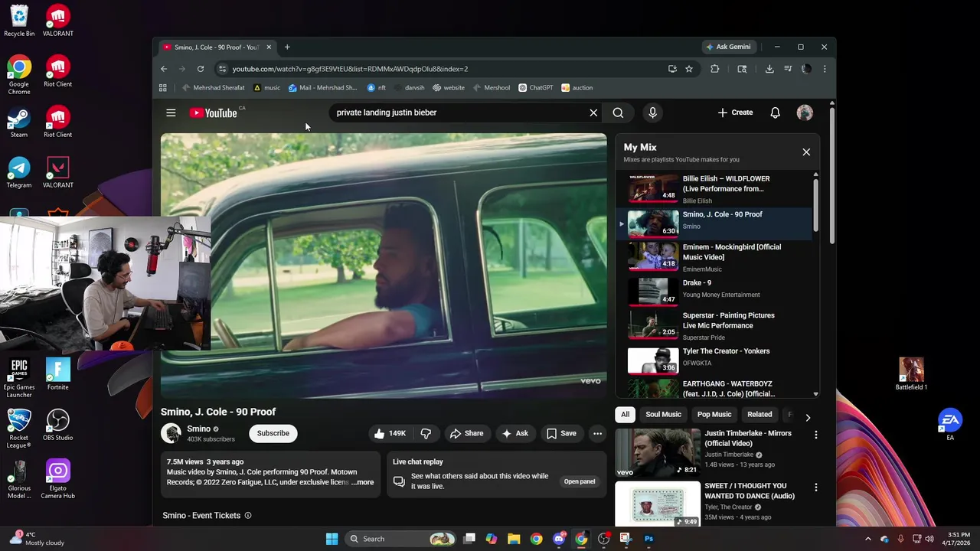Image resolution: width=980 pixels, height=551 pixels.
Task: Open more actions three-dot menu under video
Action: pos(597,433)
